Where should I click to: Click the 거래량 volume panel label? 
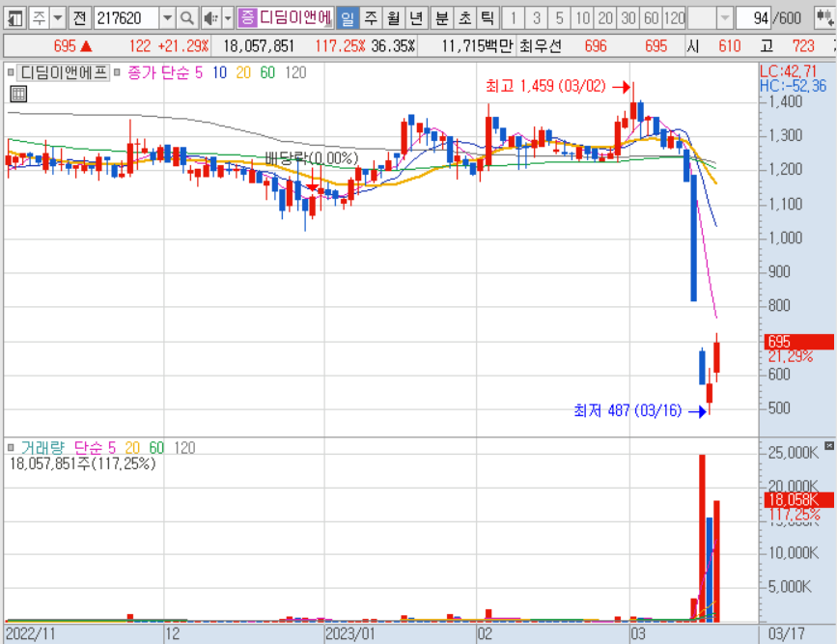tap(42, 447)
